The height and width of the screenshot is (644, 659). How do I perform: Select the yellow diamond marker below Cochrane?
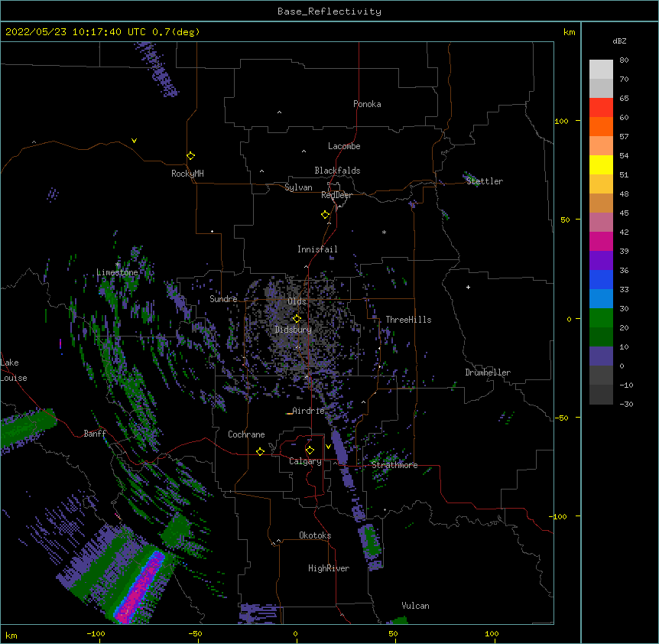260,451
